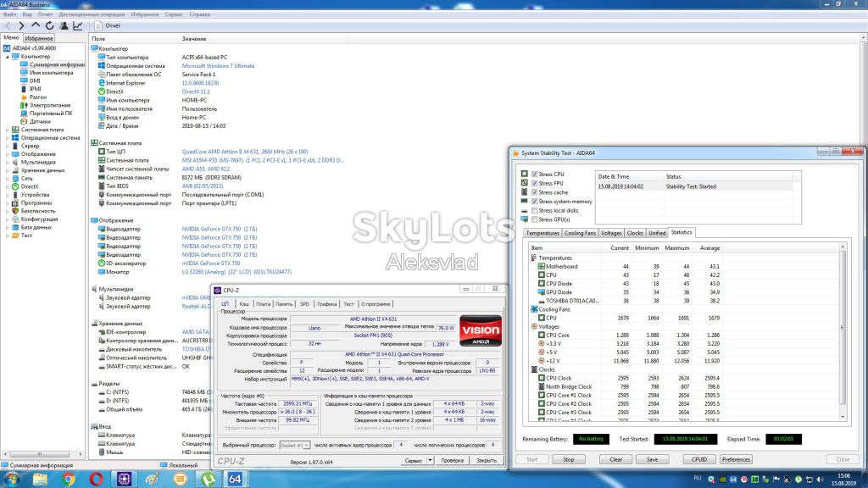
Task: Click the Stress system memory module icon
Action: coord(524,202)
